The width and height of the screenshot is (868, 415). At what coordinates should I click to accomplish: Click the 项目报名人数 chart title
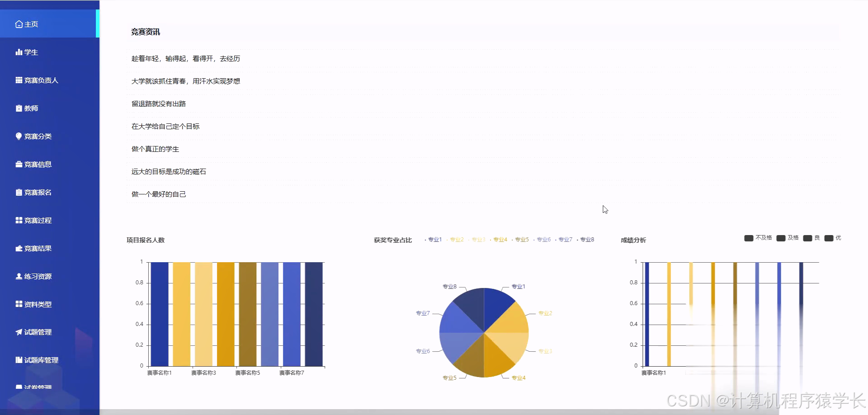tap(146, 240)
